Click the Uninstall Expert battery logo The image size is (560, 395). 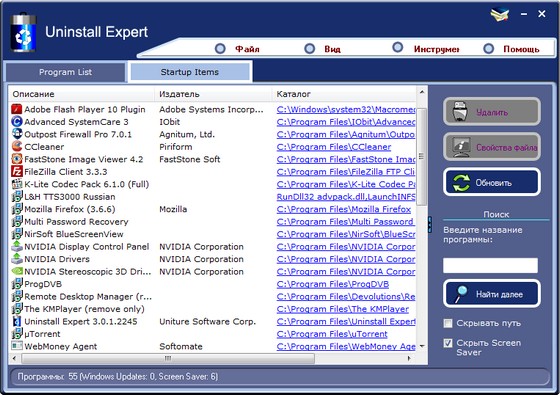[23, 33]
